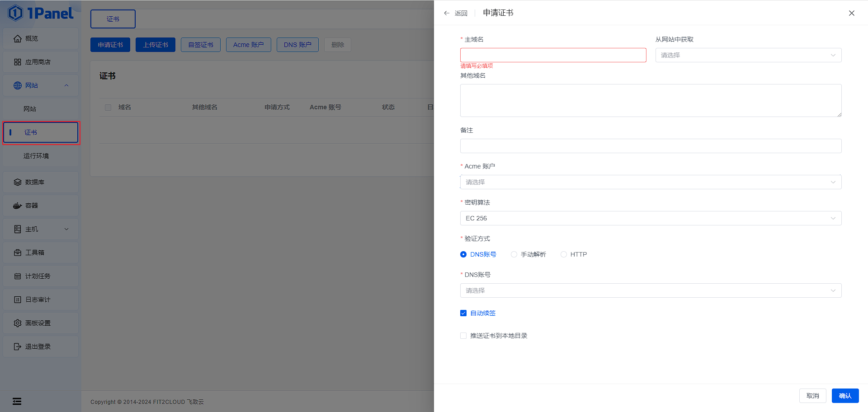Click the Docker whale icon for 容器
This screenshot has width=868, height=412.
(18, 206)
